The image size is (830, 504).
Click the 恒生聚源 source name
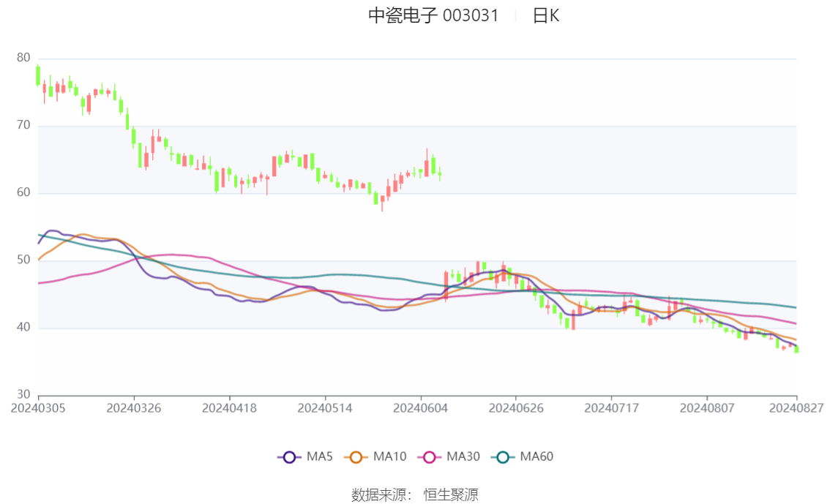pyautogui.click(x=450, y=495)
